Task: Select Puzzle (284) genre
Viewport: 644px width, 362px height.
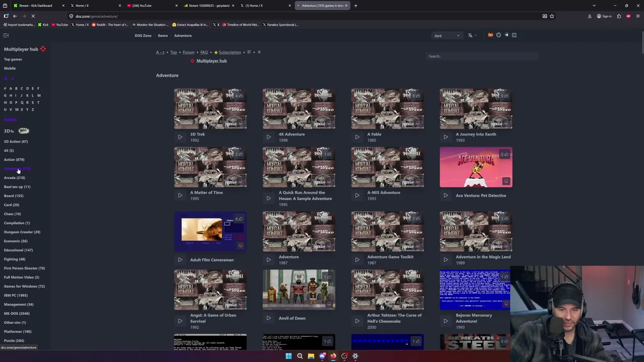Action: [x=14, y=340]
